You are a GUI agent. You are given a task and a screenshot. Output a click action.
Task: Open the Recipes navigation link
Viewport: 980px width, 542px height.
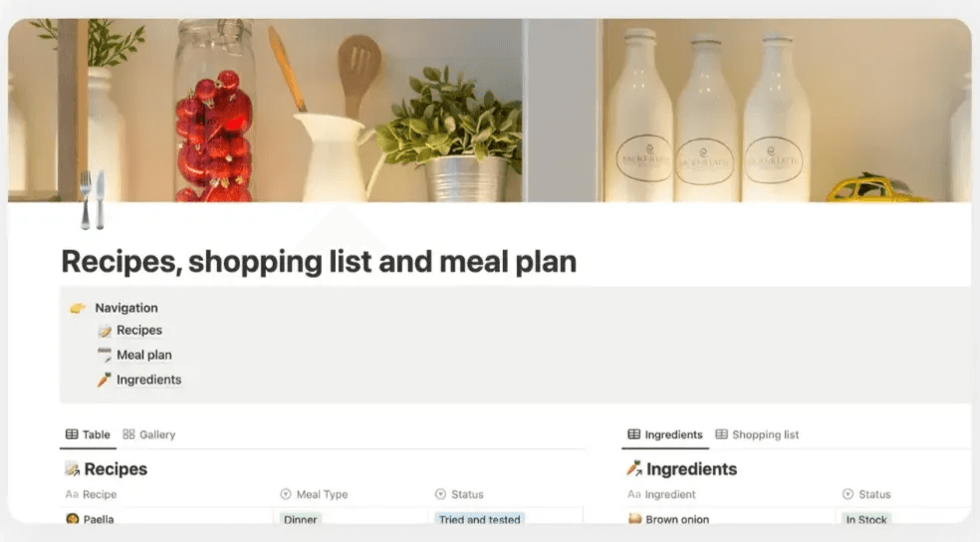click(139, 330)
